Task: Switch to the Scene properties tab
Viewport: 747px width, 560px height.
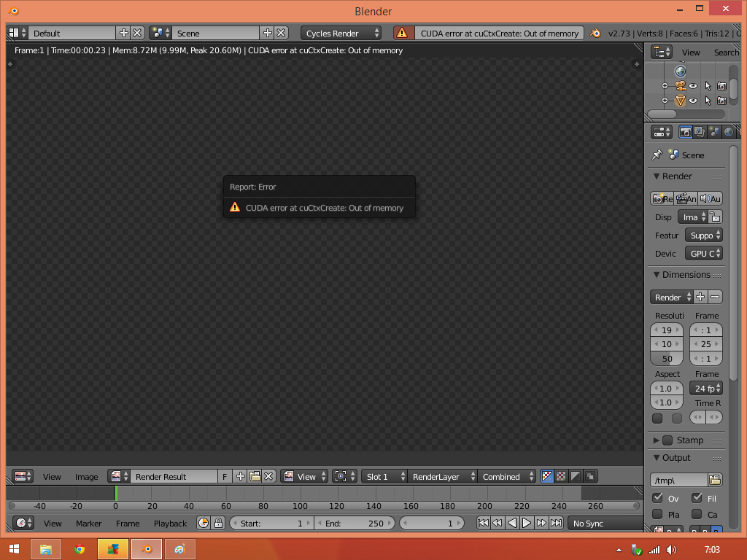Action: (714, 132)
